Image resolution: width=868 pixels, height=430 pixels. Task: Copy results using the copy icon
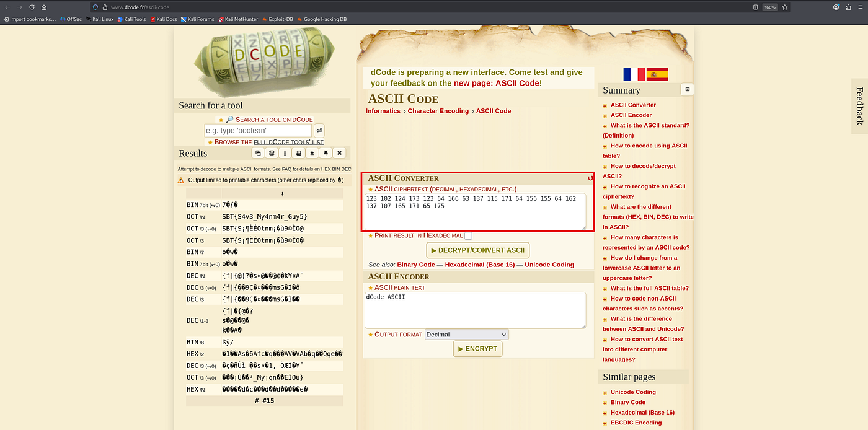click(x=258, y=153)
